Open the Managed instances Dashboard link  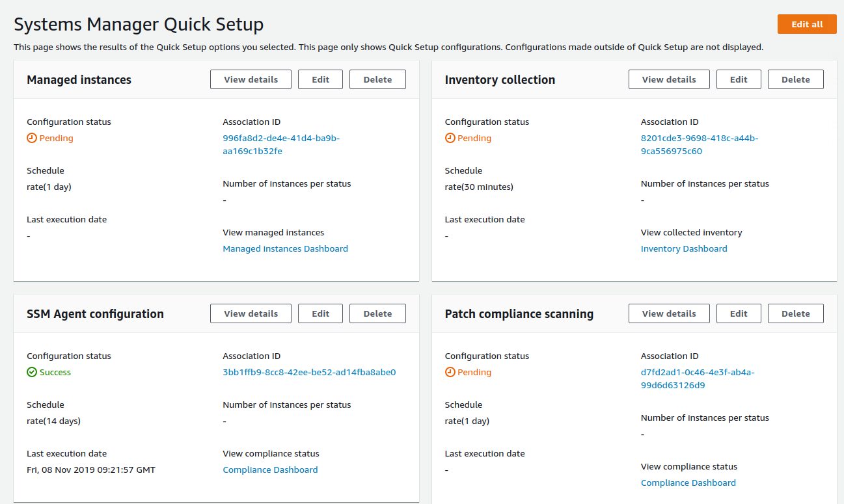pos(285,248)
